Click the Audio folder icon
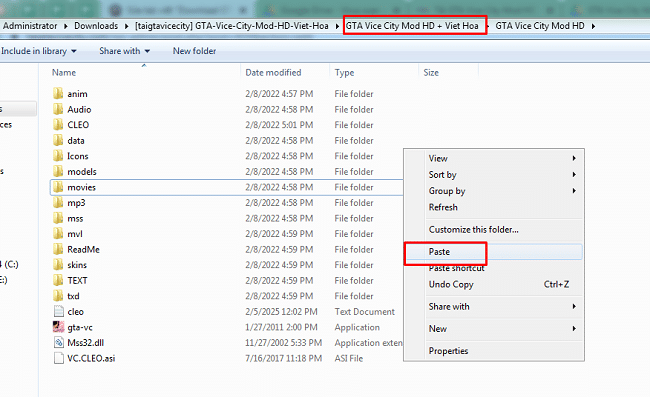Image resolution: width=650 pixels, height=397 pixels. pyautogui.click(x=58, y=109)
